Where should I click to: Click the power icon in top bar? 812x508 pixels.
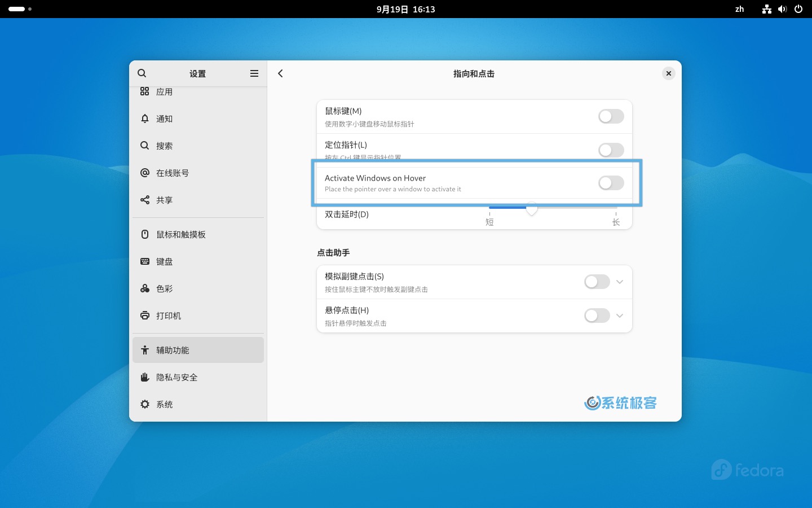798,9
